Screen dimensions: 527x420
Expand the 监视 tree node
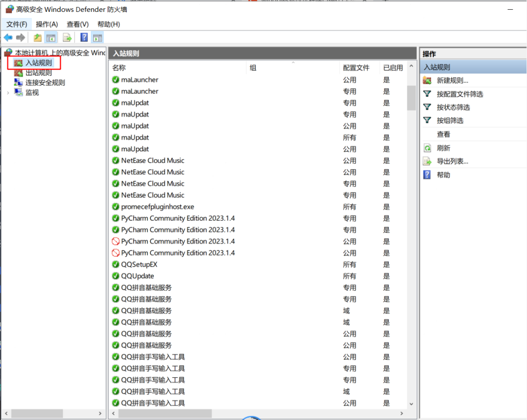(8, 93)
